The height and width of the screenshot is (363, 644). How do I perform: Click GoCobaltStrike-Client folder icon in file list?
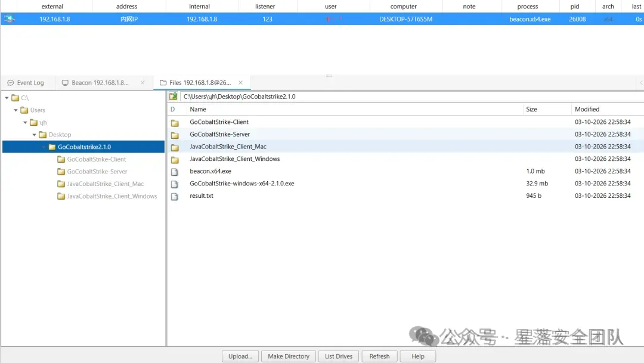pyautogui.click(x=175, y=123)
